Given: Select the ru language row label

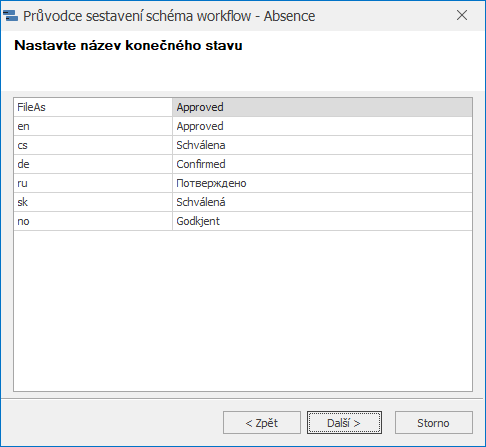Looking at the screenshot, I should [x=93, y=183].
